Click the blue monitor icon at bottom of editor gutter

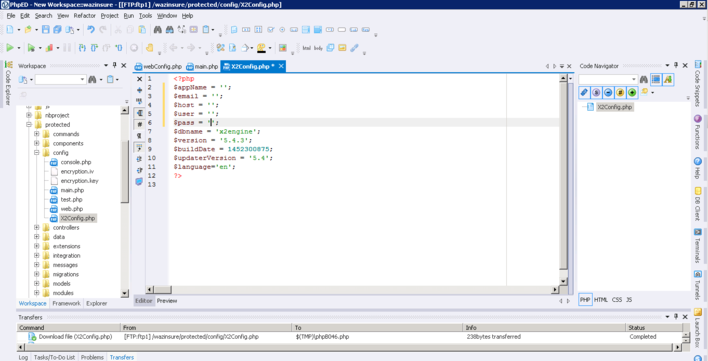(x=139, y=181)
